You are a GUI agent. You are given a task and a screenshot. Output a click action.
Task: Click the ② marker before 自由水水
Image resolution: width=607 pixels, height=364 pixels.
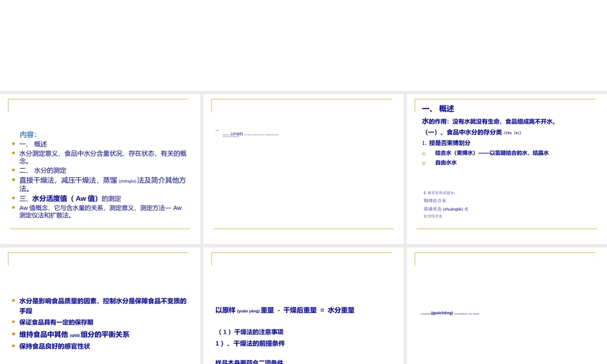424,162
